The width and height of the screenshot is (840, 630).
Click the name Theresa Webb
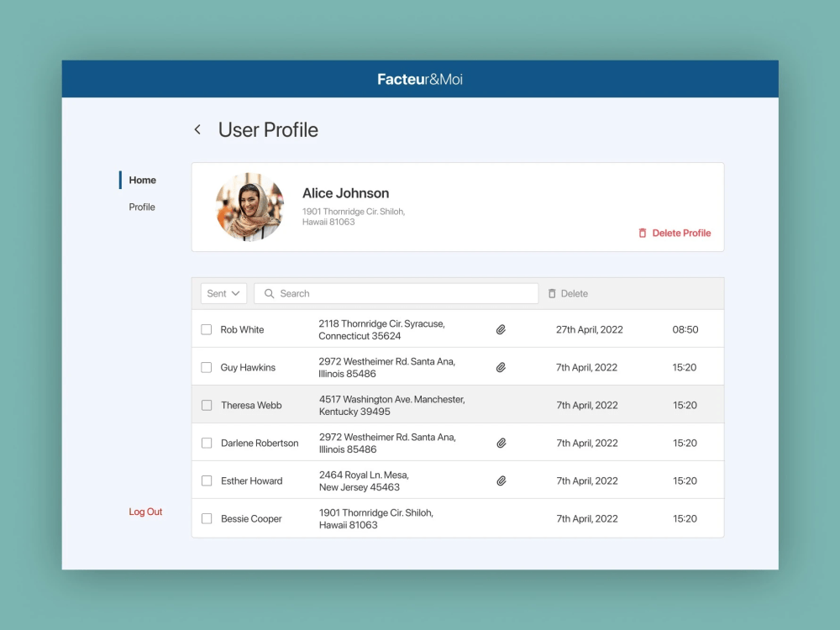click(x=251, y=406)
